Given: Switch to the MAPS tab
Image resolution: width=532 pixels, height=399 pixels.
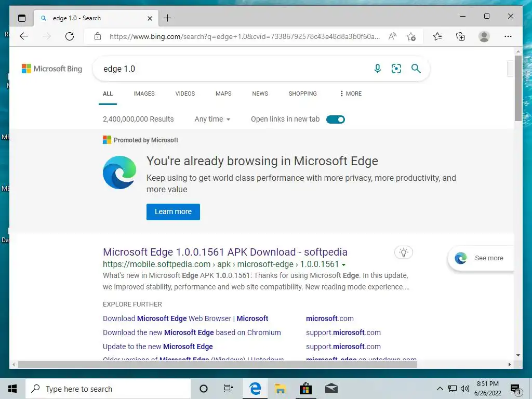Looking at the screenshot, I should tap(223, 94).
